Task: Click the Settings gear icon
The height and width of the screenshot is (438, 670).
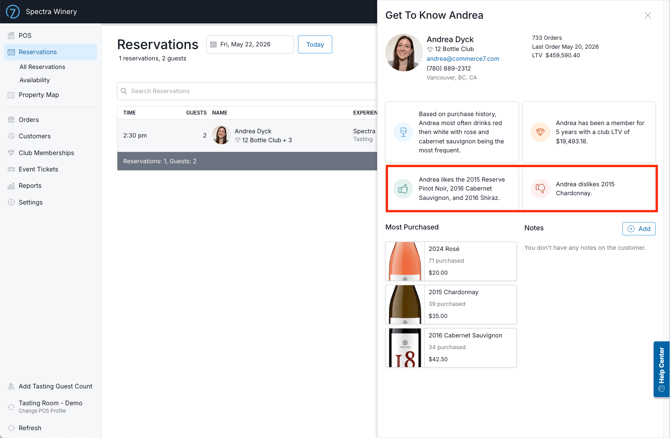Action: pyautogui.click(x=11, y=203)
